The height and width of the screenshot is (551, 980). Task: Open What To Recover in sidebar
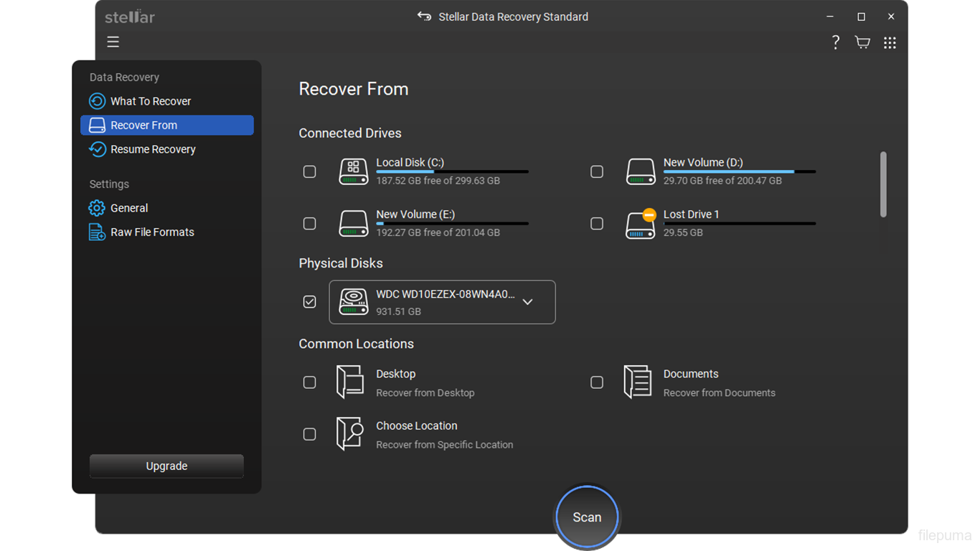[151, 101]
